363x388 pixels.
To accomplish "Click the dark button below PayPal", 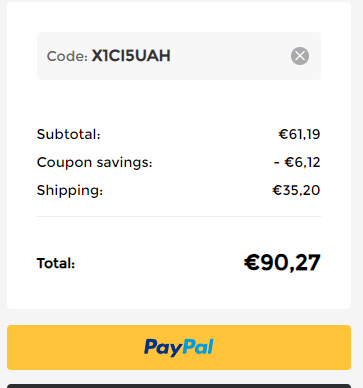I will pyautogui.click(x=179, y=386).
